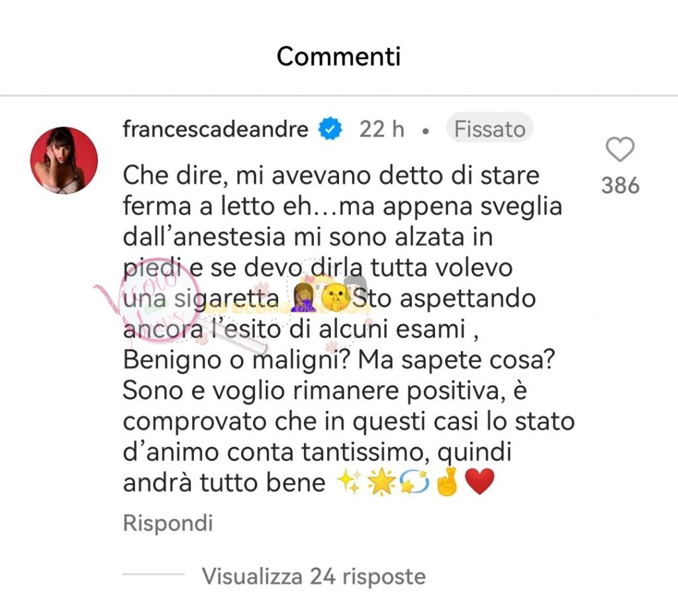
Task: Click the blue verified badge
Action: tap(330, 129)
